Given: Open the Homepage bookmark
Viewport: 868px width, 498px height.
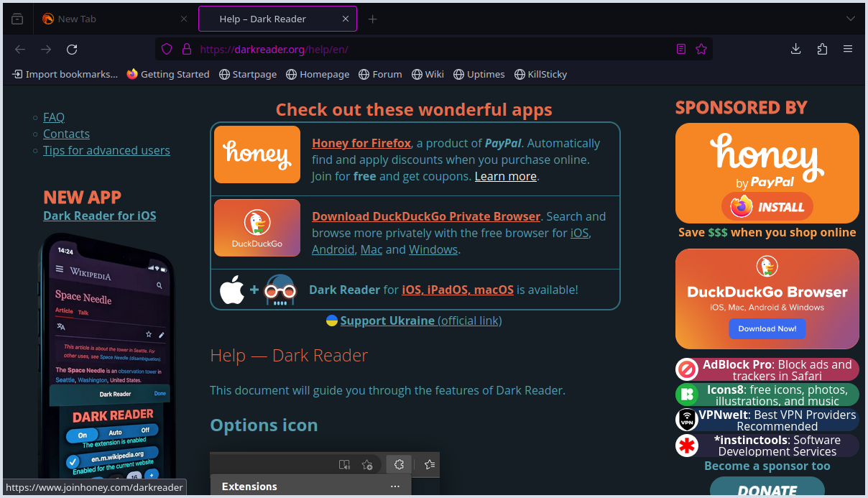Looking at the screenshot, I should [x=318, y=74].
